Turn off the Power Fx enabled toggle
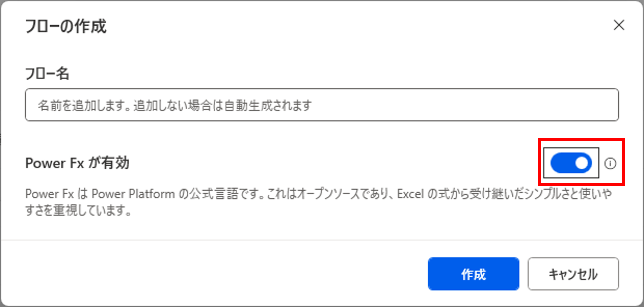The width and height of the screenshot is (644, 307). pyautogui.click(x=571, y=163)
